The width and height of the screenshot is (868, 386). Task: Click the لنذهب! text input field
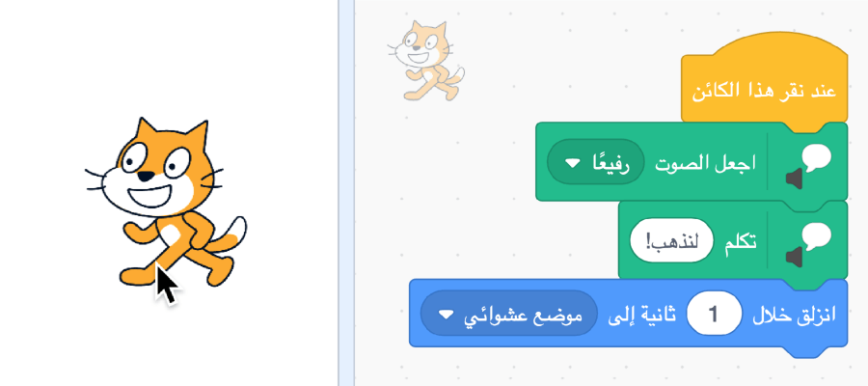(671, 240)
